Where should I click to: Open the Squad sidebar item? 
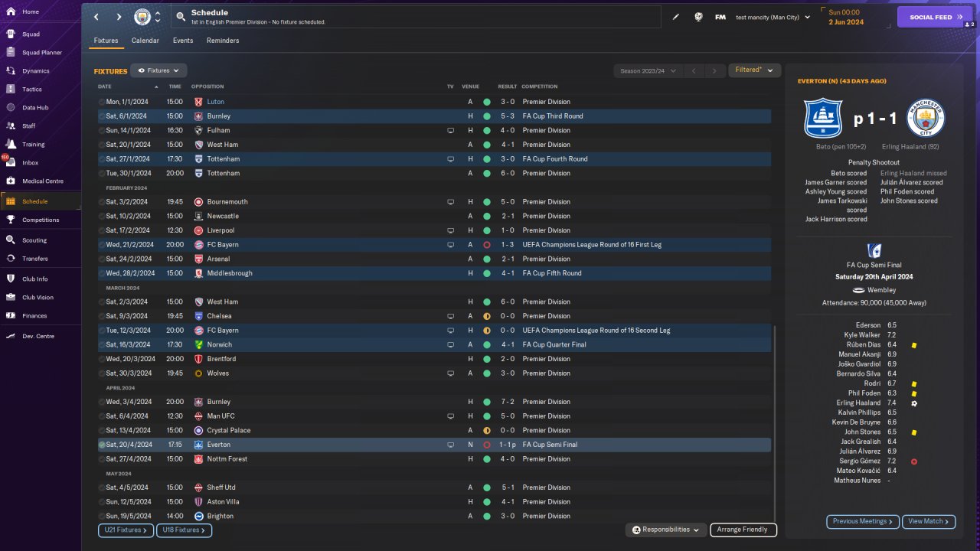(x=41, y=34)
